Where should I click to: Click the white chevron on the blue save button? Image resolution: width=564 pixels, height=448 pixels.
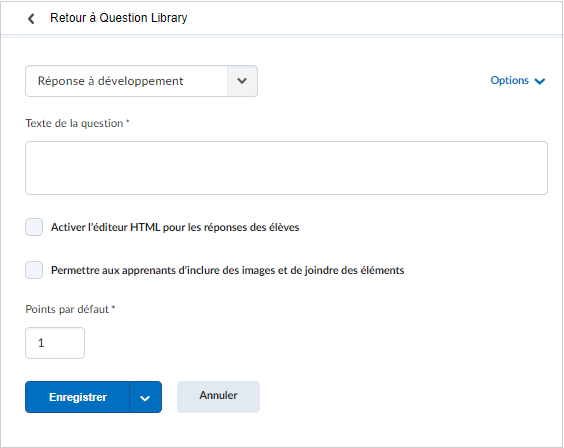[145, 398]
